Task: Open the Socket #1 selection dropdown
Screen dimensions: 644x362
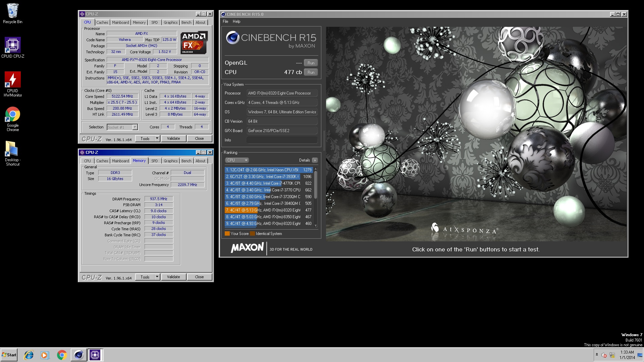Action: (x=122, y=127)
